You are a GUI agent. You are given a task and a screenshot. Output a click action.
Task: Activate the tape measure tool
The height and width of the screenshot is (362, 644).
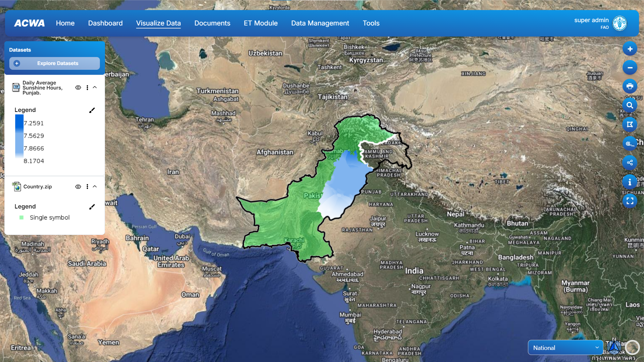point(630,143)
